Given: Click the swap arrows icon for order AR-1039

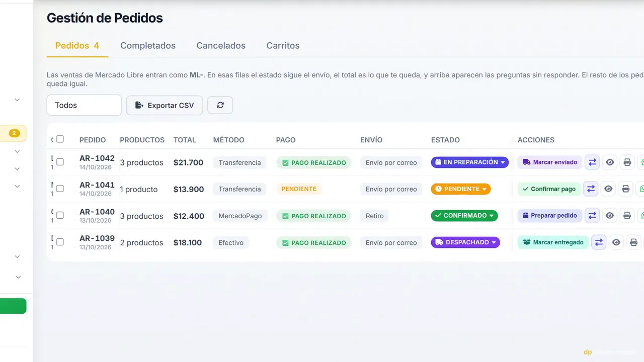Looking at the screenshot, I should coord(599,242).
